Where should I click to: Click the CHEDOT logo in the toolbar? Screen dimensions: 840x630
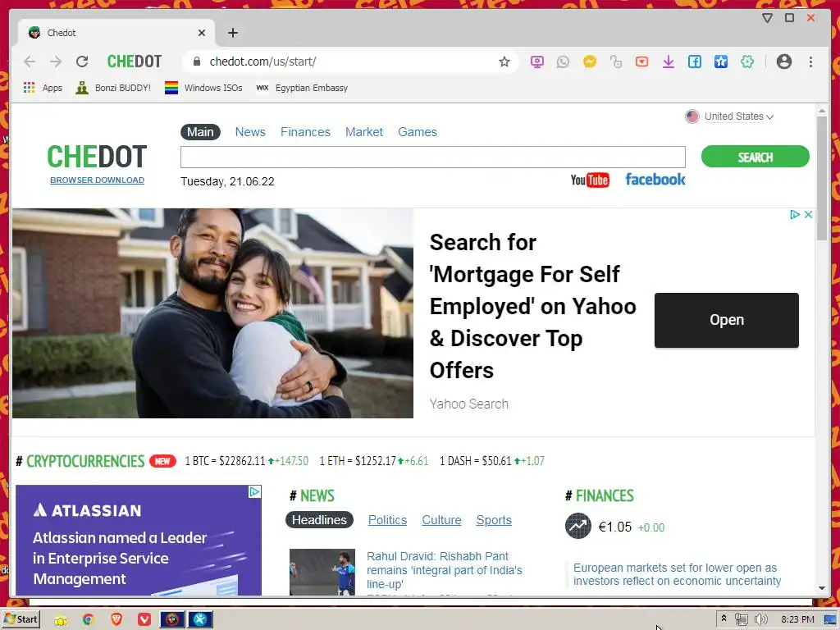click(x=135, y=62)
